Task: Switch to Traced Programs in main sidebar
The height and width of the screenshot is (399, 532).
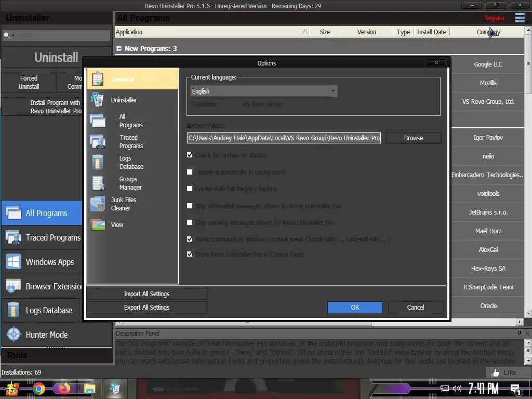Action: pyautogui.click(x=42, y=237)
